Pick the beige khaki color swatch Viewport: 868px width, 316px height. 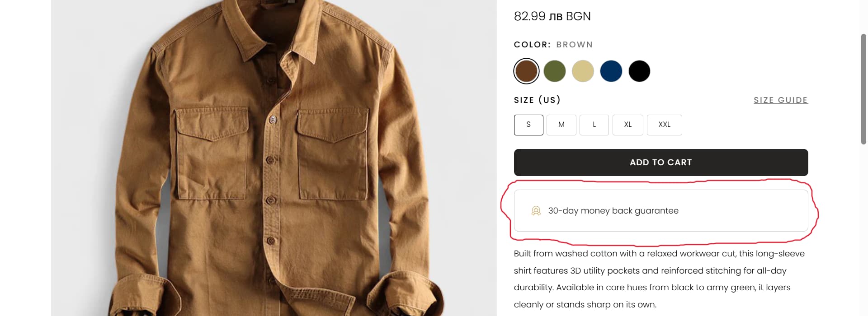(x=583, y=71)
